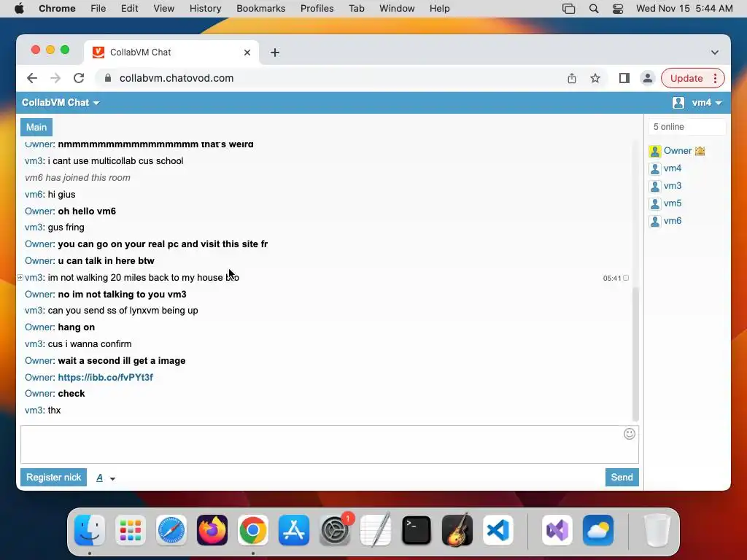Launch Safari from the Dock
747x560 pixels.
(x=171, y=530)
